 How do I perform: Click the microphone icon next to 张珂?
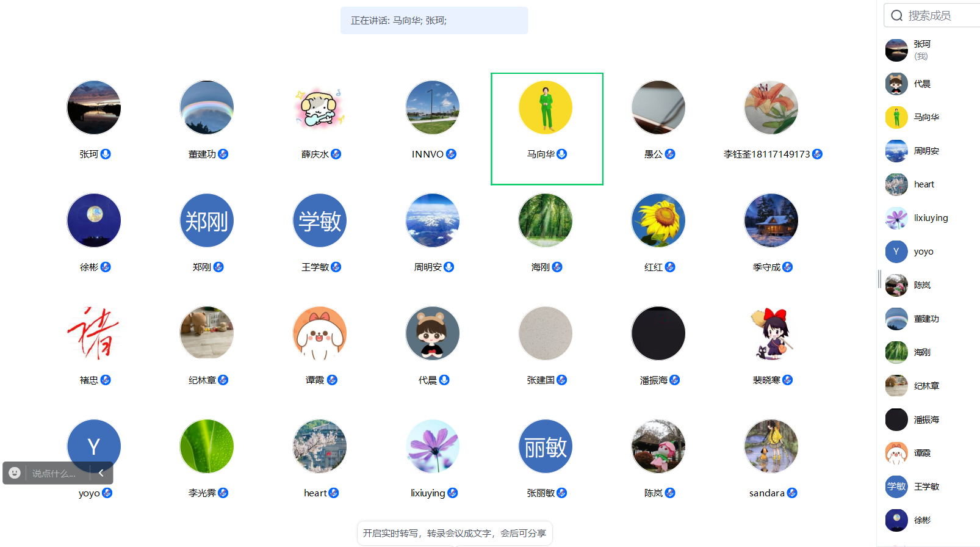tap(106, 154)
